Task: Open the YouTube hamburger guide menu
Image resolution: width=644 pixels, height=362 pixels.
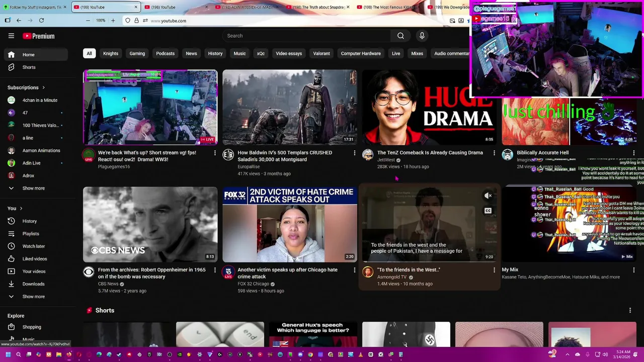Action: (11, 36)
